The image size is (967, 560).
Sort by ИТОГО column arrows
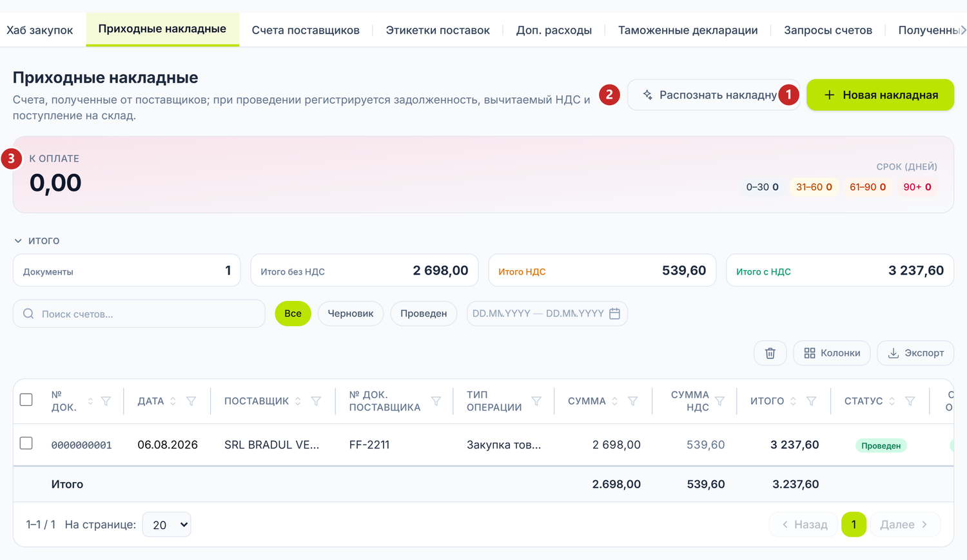click(x=793, y=401)
